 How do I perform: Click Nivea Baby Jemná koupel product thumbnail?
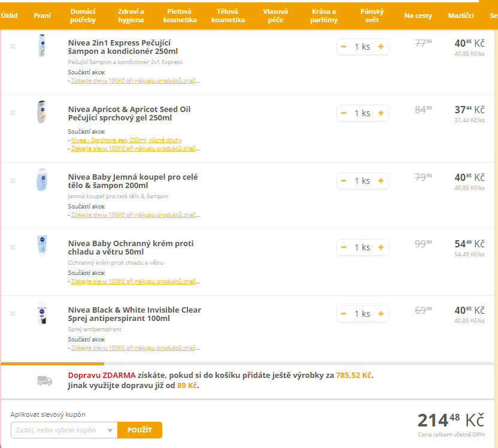tap(41, 180)
